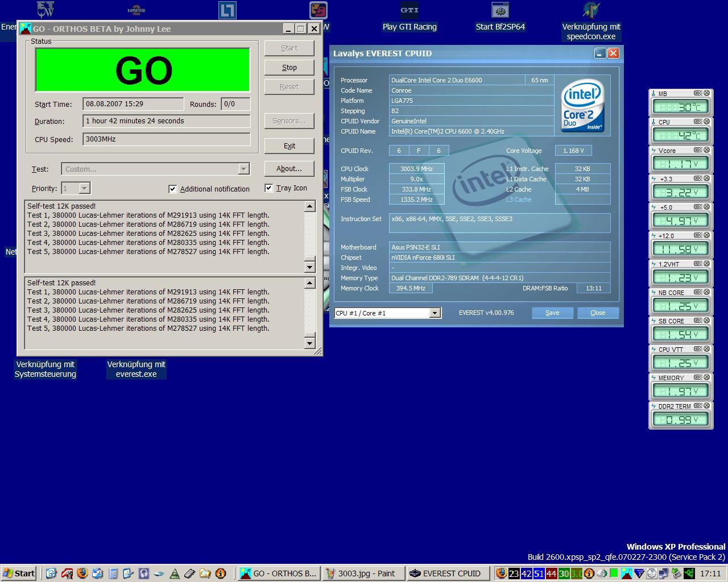728x582 pixels.
Task: Select the Start Bf2SP64 desktop icon
Action: [x=500, y=16]
